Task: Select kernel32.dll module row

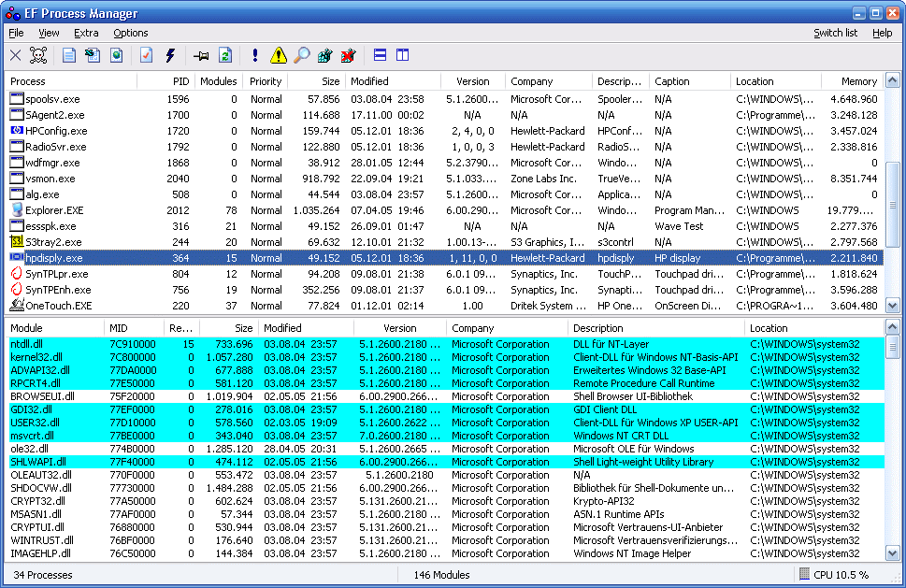Action: coord(445,357)
